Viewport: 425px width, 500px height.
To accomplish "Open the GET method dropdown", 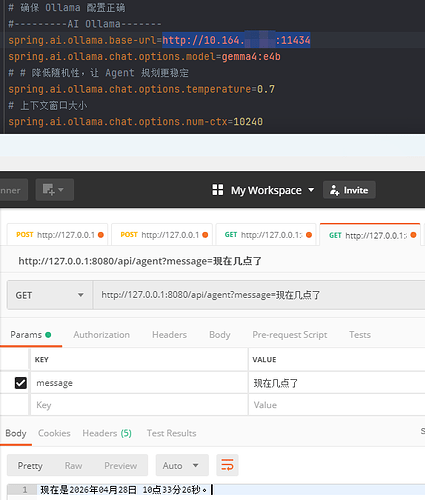I will click(50, 295).
